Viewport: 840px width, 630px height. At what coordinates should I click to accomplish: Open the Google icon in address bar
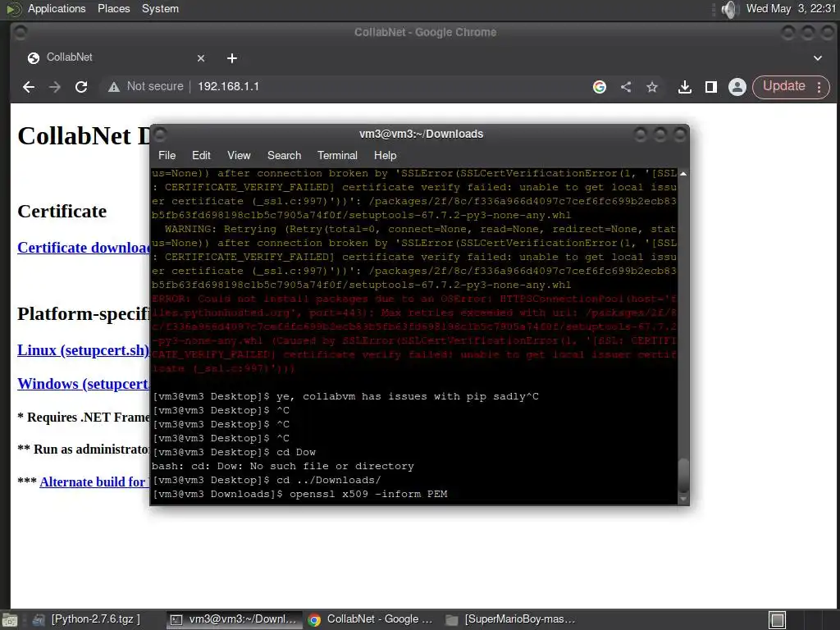pos(600,87)
